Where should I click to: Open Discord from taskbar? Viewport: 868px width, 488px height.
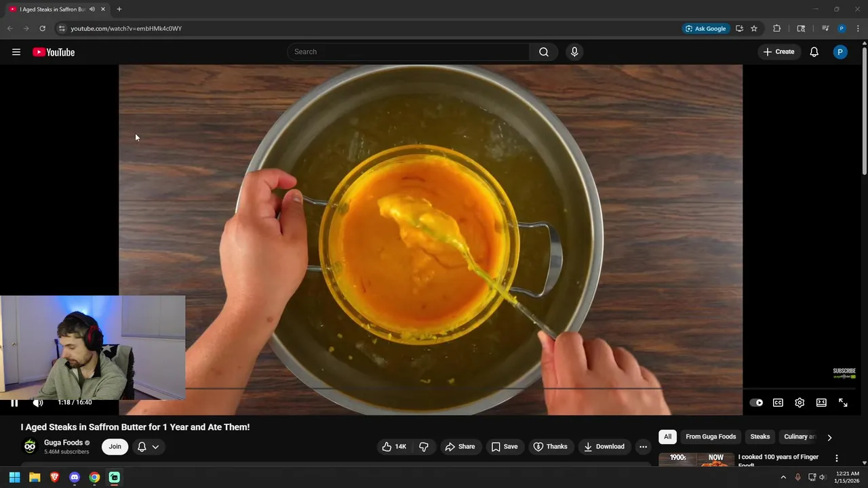(75, 477)
